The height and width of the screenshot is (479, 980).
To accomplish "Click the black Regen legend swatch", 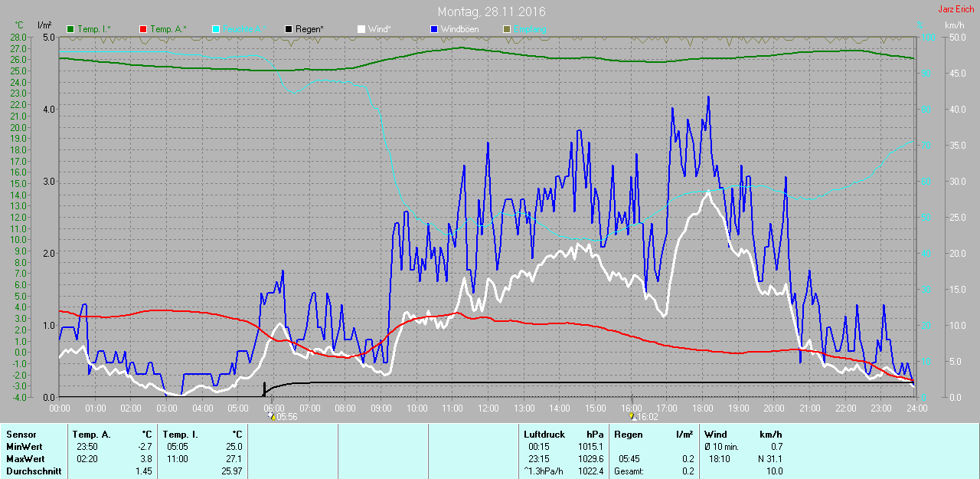I will (x=288, y=29).
